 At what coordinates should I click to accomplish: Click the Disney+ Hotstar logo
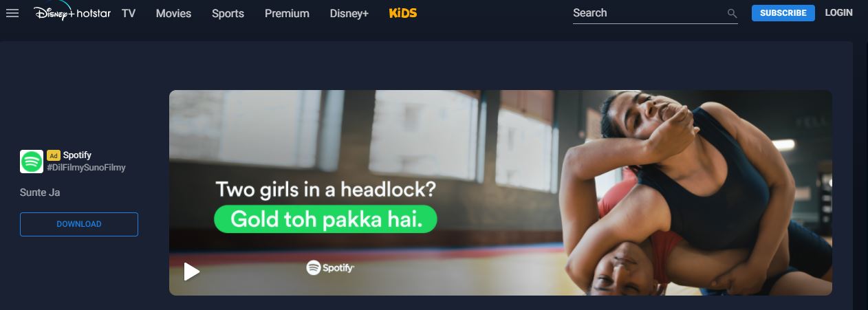click(x=72, y=12)
